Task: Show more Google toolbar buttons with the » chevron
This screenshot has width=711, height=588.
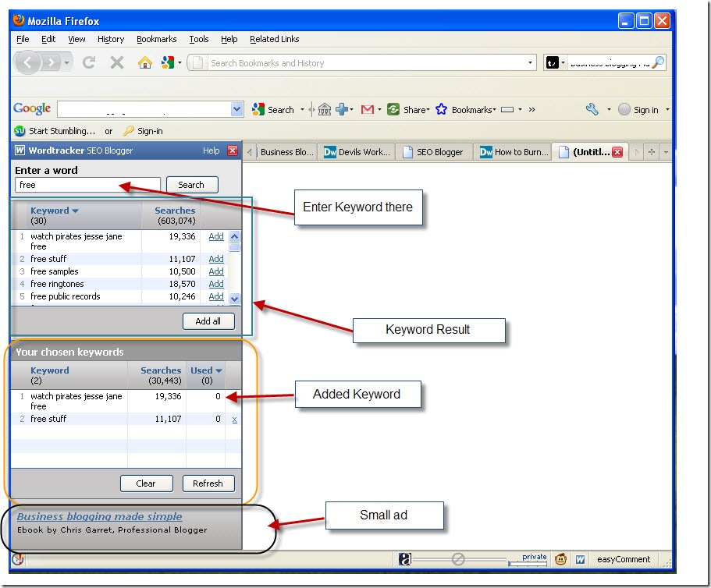Action: 532,109
